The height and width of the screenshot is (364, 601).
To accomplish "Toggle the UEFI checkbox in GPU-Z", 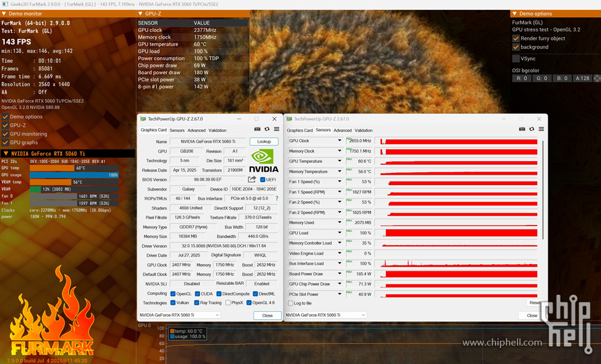I will click(x=262, y=180).
